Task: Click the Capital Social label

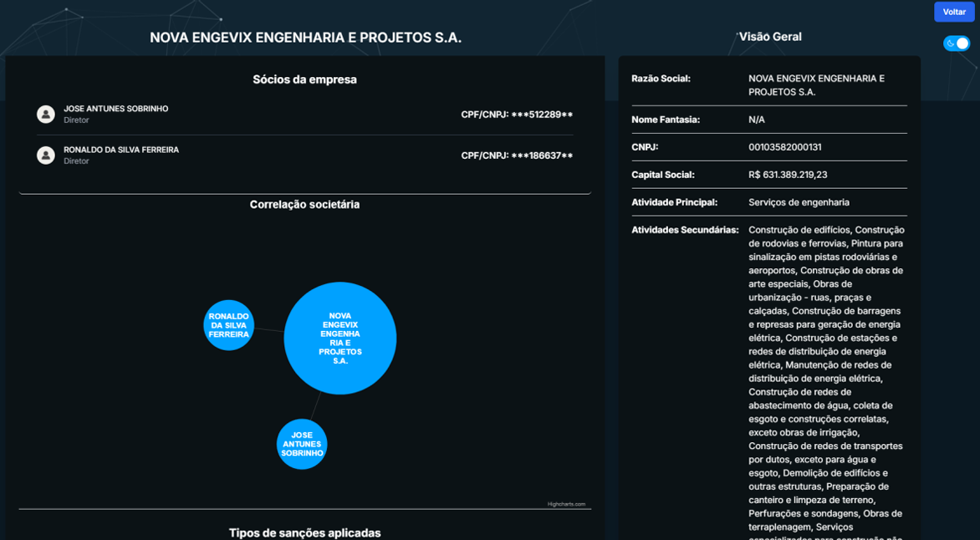Action: (x=663, y=175)
